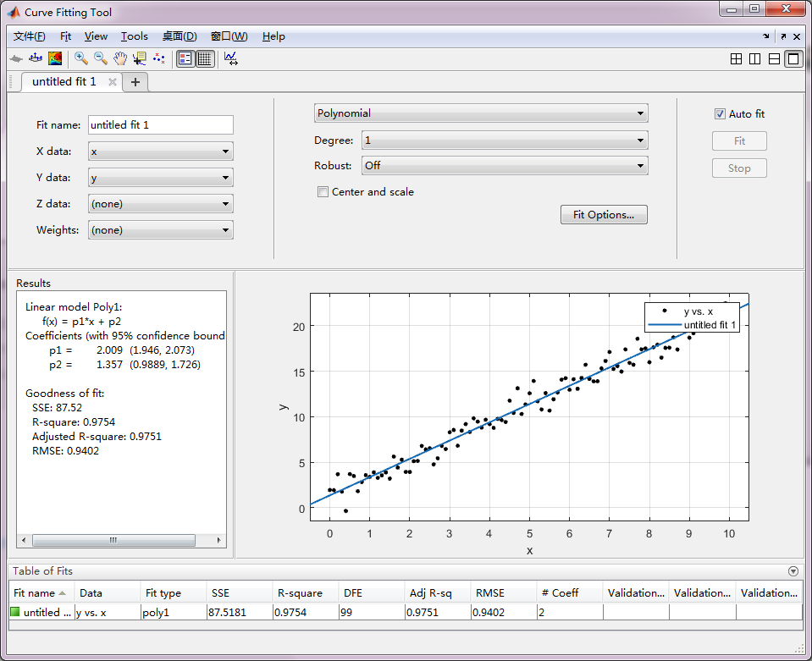Click the RMSE column header
The height and width of the screenshot is (661, 812).
(x=503, y=593)
